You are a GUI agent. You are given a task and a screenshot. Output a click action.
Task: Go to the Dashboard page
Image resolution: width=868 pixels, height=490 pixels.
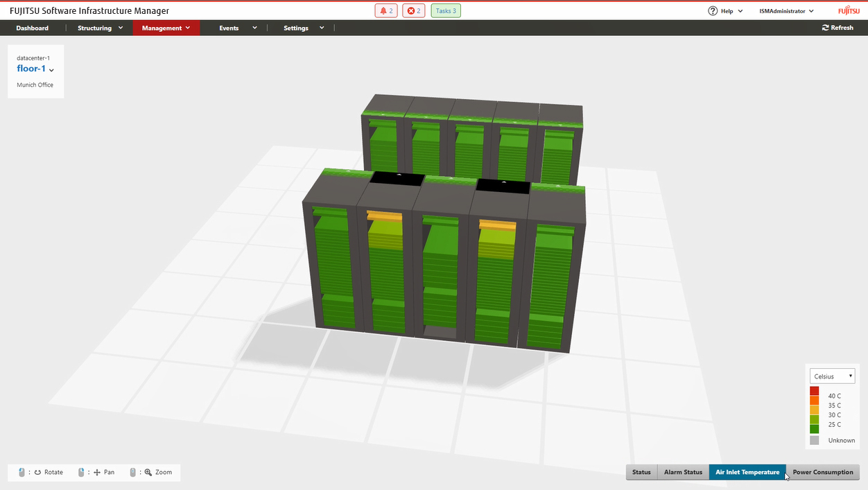(33, 28)
